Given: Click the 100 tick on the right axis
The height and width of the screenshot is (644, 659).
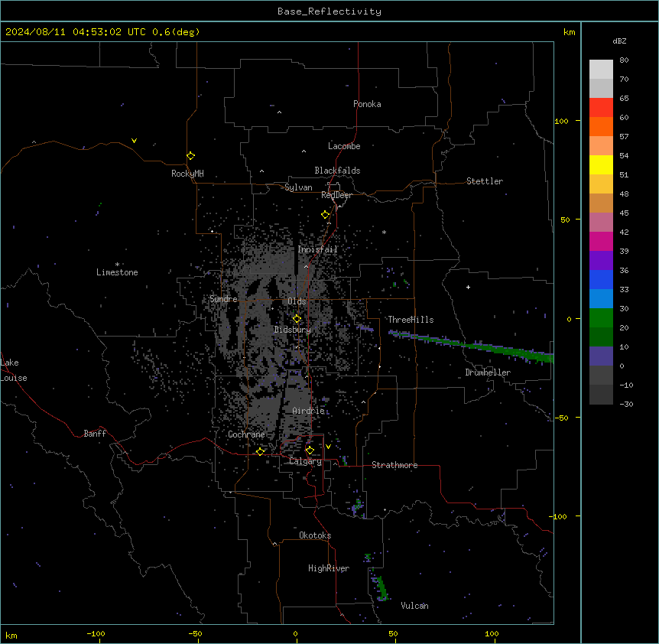Looking at the screenshot, I should [x=561, y=121].
